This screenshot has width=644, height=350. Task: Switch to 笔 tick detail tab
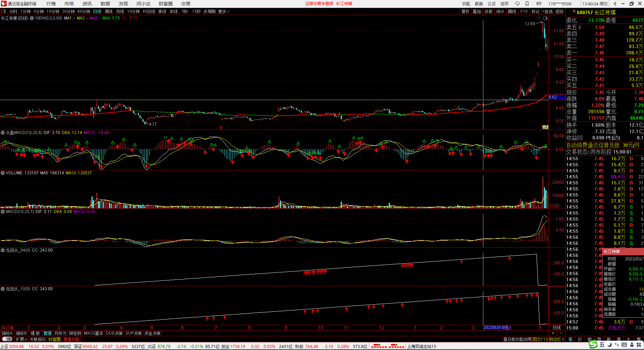click(x=570, y=339)
